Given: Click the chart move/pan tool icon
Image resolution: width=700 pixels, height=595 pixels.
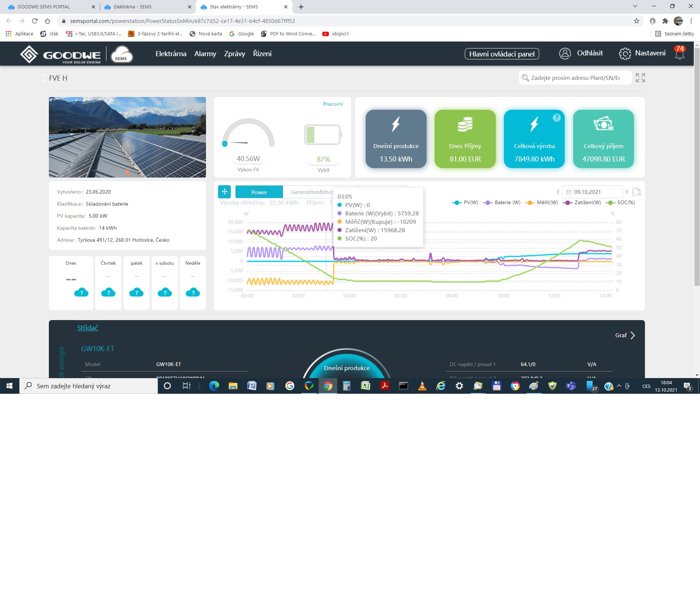Looking at the screenshot, I should (225, 192).
